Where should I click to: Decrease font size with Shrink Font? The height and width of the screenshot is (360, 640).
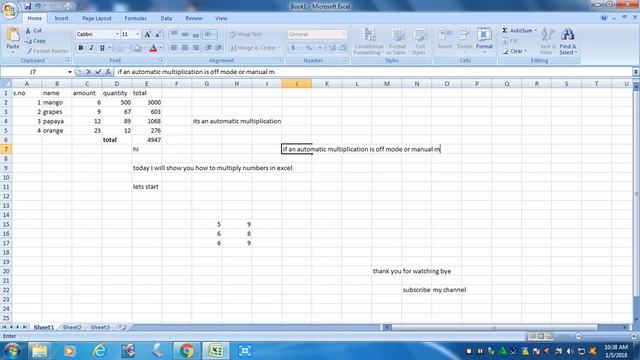(158, 35)
